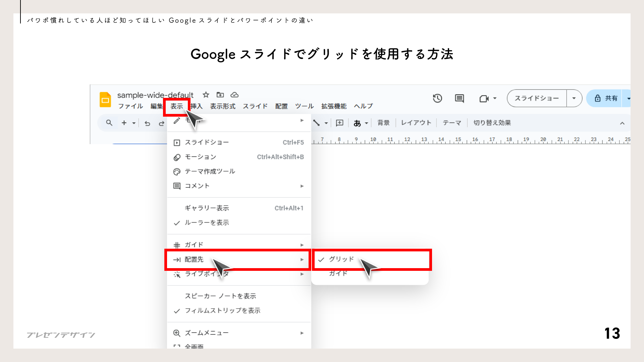The width and height of the screenshot is (644, 362).
Task: Star the sample-wide-default document
Action: [206, 95]
